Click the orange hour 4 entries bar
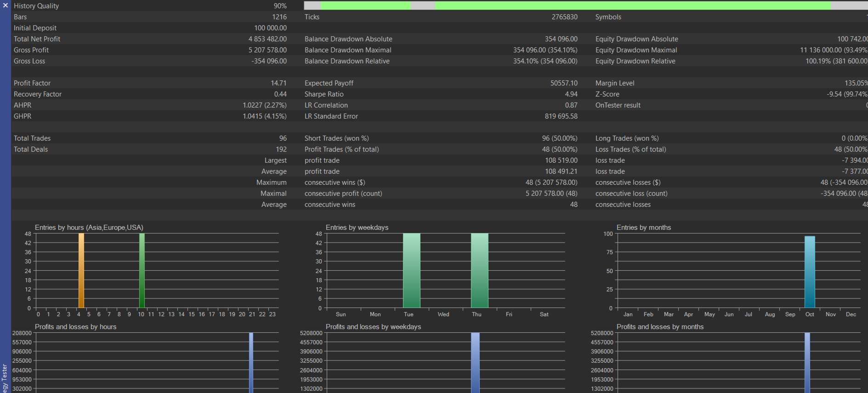The height and width of the screenshot is (393, 868). coord(81,270)
